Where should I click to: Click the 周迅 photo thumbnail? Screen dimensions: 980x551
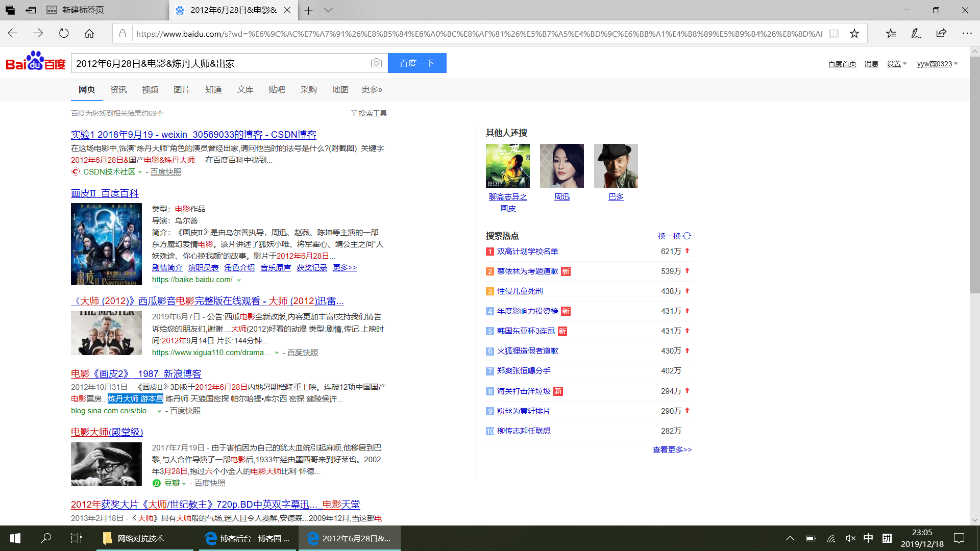561,166
